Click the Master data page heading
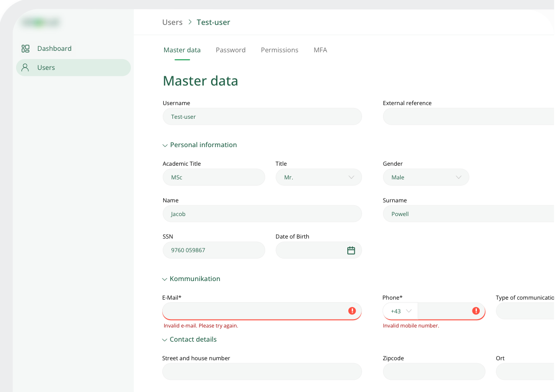 200,81
